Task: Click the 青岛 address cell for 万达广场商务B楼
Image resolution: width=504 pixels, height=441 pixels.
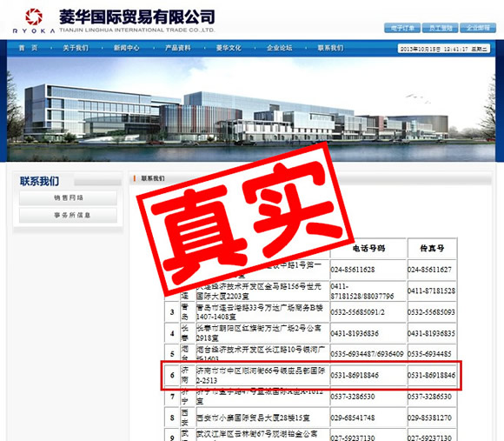Action: pos(262,312)
